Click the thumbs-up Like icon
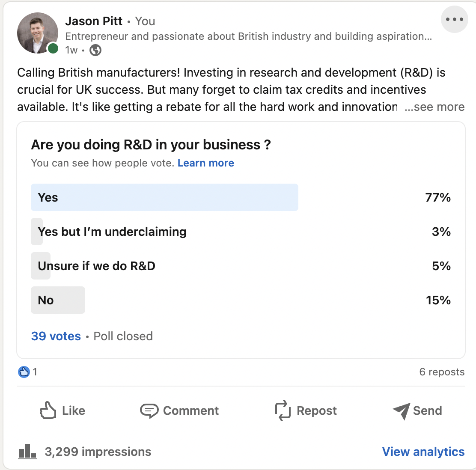This screenshot has width=476, height=470. [48, 411]
